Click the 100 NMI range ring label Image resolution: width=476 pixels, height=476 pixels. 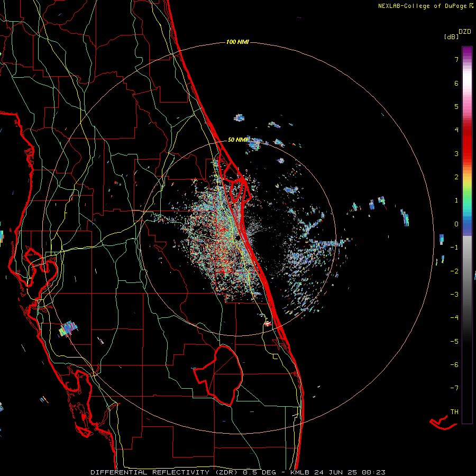pos(237,42)
